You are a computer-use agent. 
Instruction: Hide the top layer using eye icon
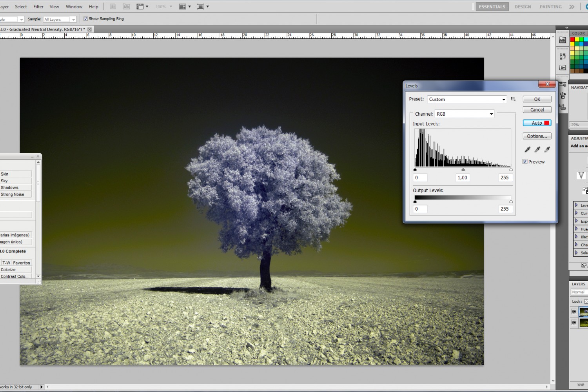(x=574, y=312)
